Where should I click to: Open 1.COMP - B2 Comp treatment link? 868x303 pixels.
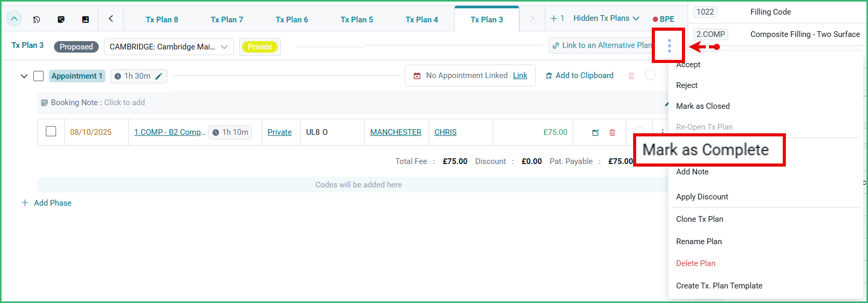(170, 132)
